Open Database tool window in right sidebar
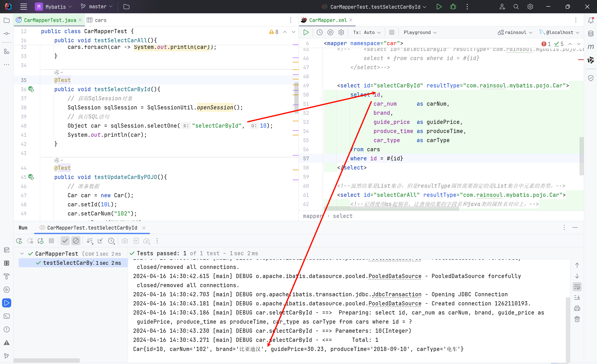This screenshot has height=364, width=597. [x=591, y=33]
